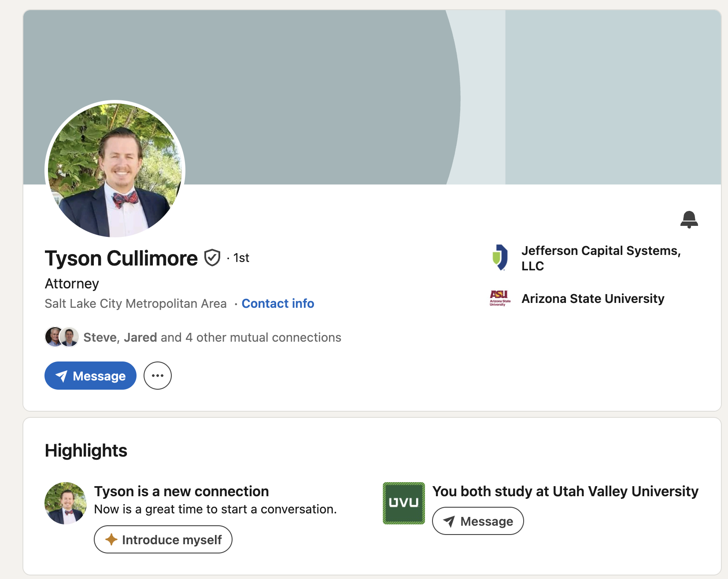728x579 pixels.
Task: Click the Introduce myself button
Action: [163, 539]
